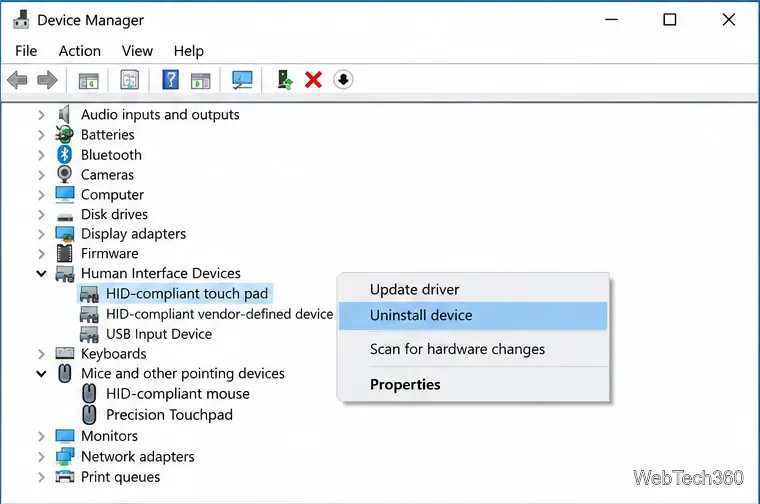Expand the Display adapters chevron
The height and width of the screenshot is (504, 760).
[x=42, y=234]
